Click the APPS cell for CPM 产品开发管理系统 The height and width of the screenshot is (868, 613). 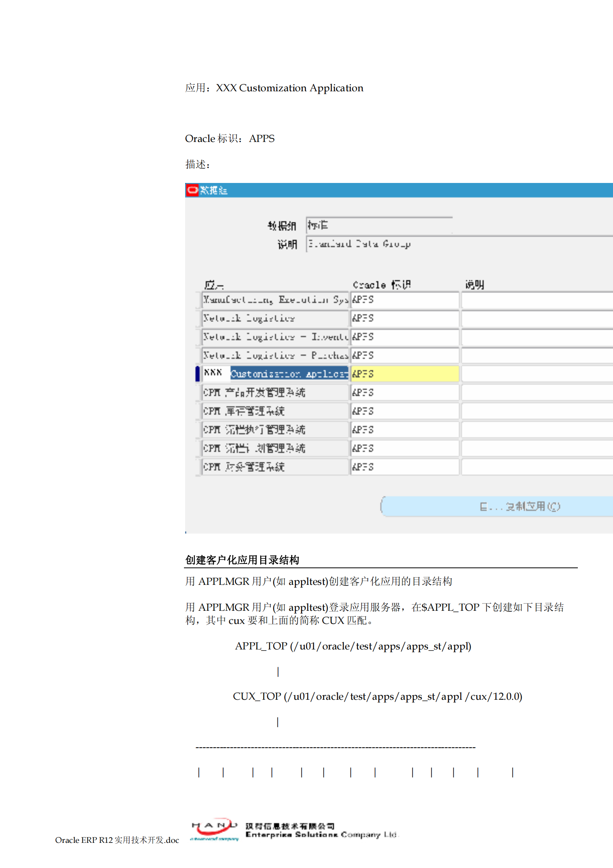(405, 393)
